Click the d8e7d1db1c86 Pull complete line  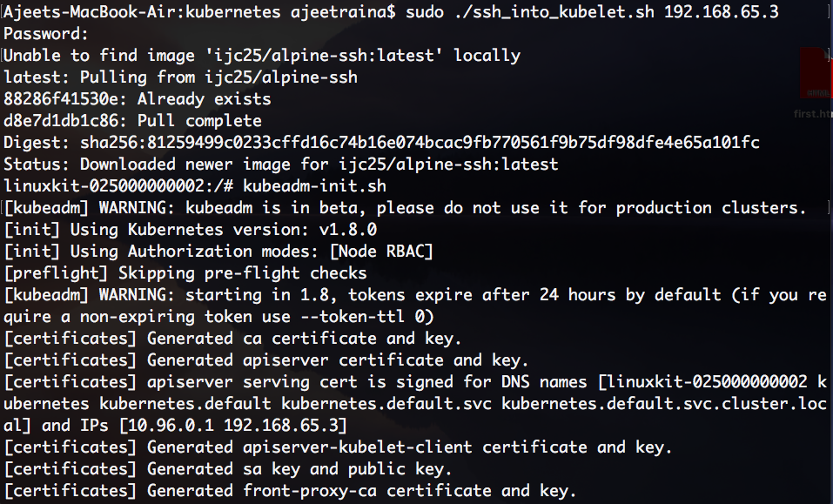coord(132,120)
